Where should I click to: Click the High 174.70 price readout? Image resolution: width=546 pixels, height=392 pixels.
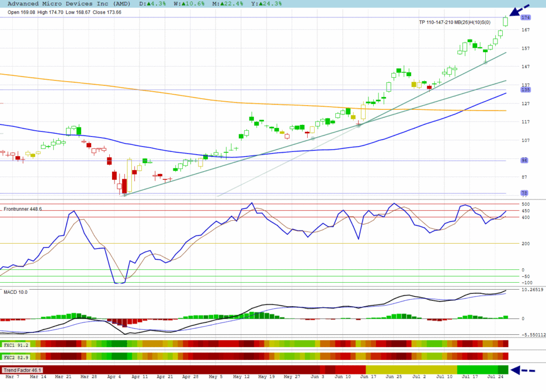50,12
